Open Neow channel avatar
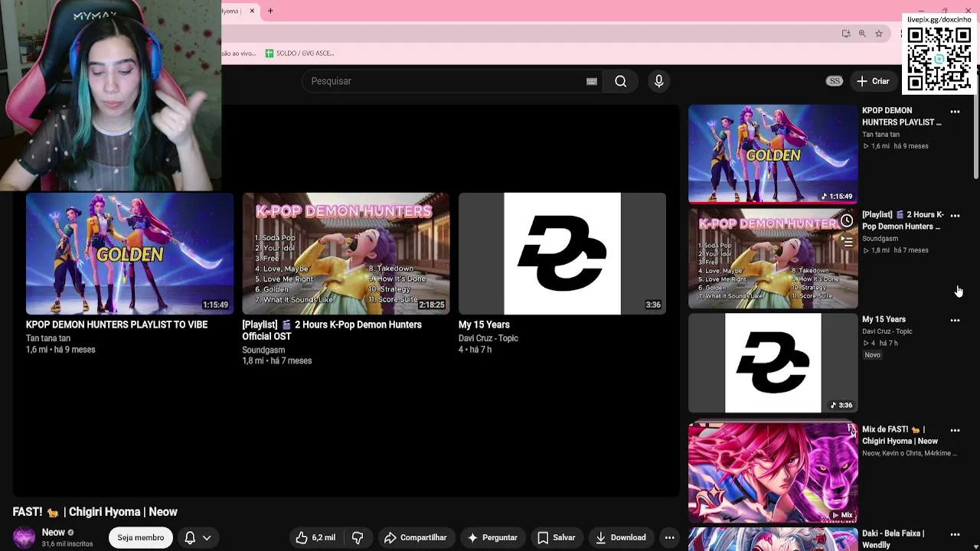Viewport: 980px width, 551px height. coord(24,537)
